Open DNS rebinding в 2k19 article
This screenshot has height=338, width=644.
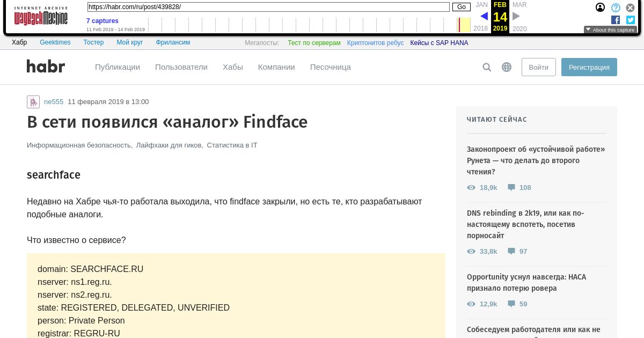pos(525,224)
